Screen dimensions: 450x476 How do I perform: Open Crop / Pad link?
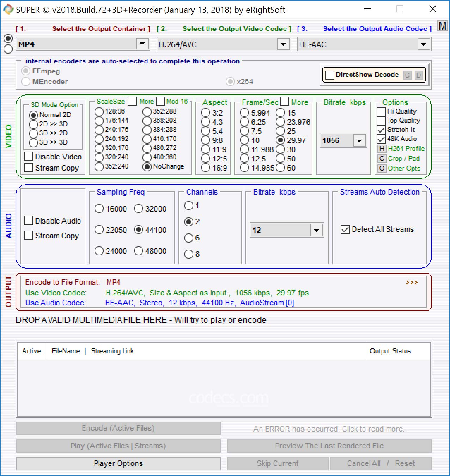coord(404,159)
